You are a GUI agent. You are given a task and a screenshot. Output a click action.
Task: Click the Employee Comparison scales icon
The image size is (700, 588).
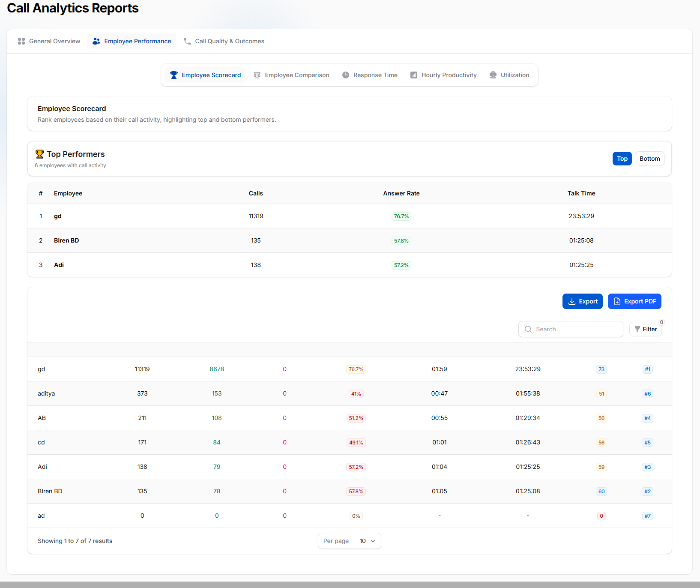(257, 75)
